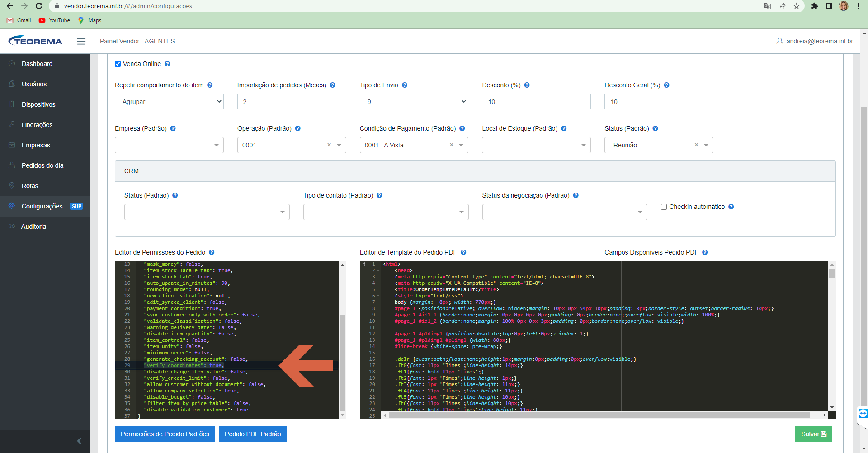
Task: Open Pedidos do dia in the sidebar
Action: click(45, 165)
